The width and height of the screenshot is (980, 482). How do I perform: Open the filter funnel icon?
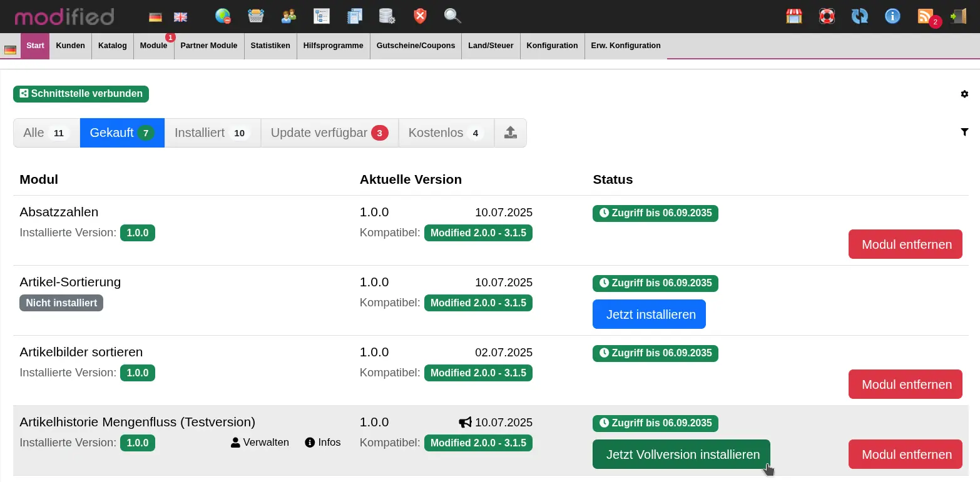(x=964, y=132)
